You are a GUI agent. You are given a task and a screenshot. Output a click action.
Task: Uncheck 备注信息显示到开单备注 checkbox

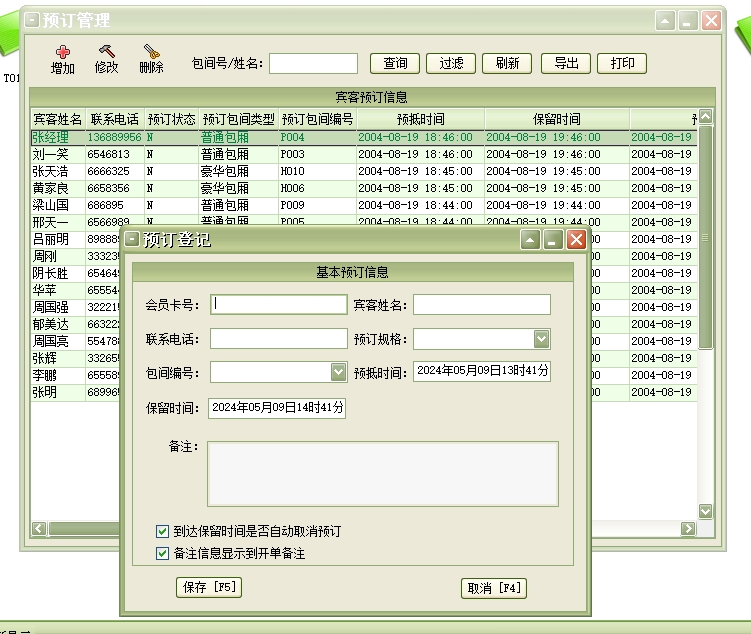(163, 553)
